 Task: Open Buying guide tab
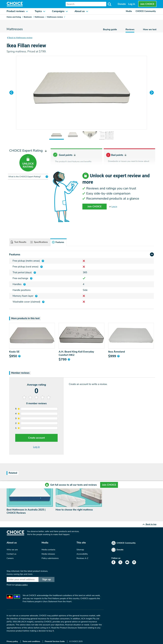pyautogui.click(x=110, y=30)
